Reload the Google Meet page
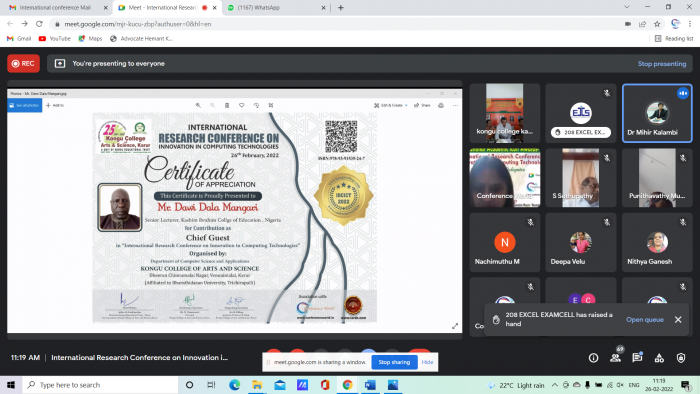This screenshot has width=700, height=394. pos(39,24)
